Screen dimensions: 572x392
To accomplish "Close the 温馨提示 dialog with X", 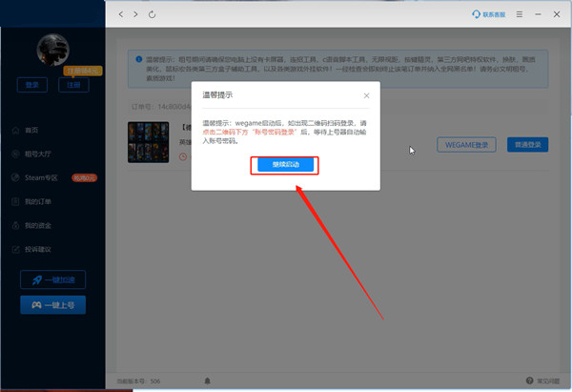I will [x=366, y=95].
